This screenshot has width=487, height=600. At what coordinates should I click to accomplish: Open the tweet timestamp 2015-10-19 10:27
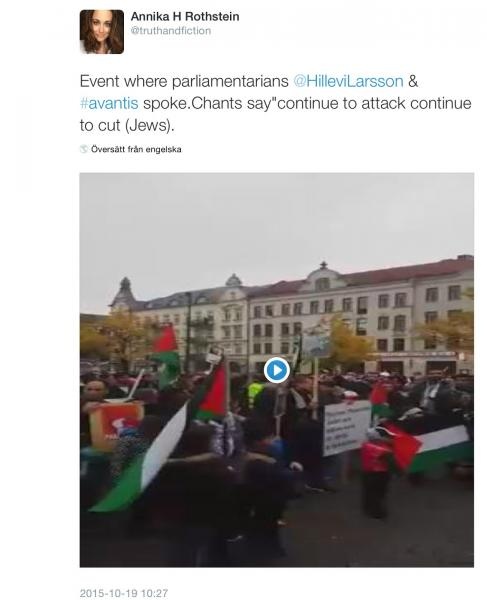point(124,593)
